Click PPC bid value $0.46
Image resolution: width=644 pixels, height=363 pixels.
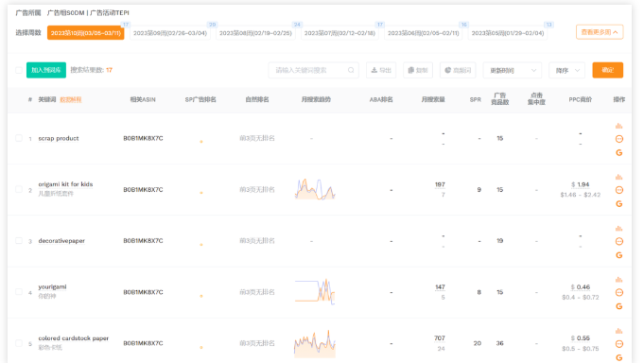point(581,287)
